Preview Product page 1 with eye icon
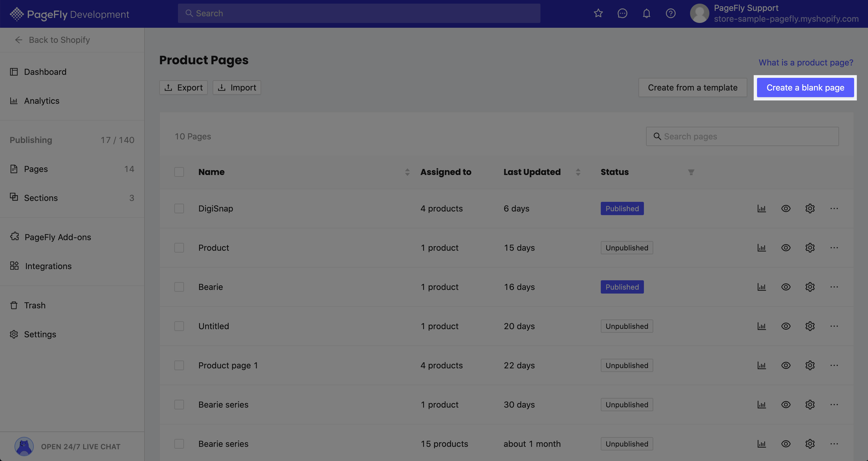Screen dimensions: 868x461 [x=785, y=365]
